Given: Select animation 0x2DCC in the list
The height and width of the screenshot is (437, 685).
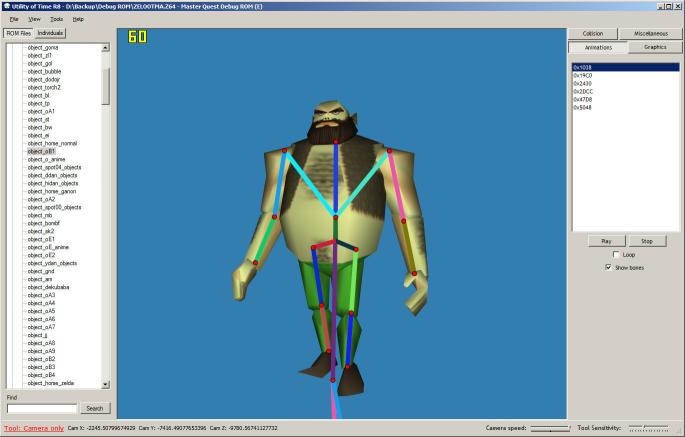Looking at the screenshot, I should [626, 91].
